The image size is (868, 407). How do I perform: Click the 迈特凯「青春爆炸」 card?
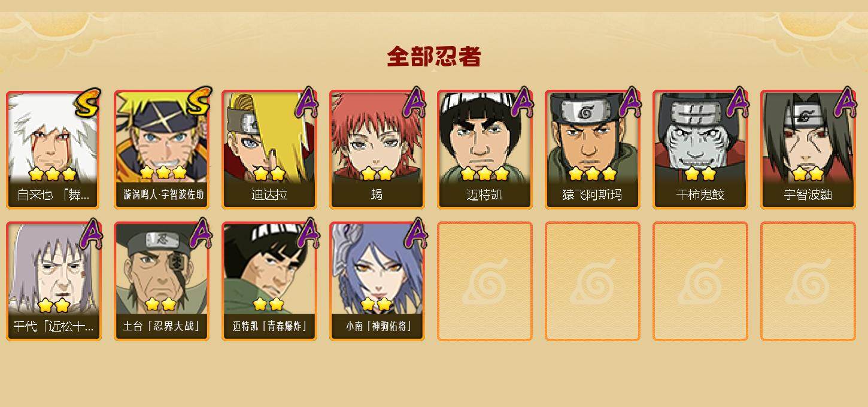coord(269,281)
